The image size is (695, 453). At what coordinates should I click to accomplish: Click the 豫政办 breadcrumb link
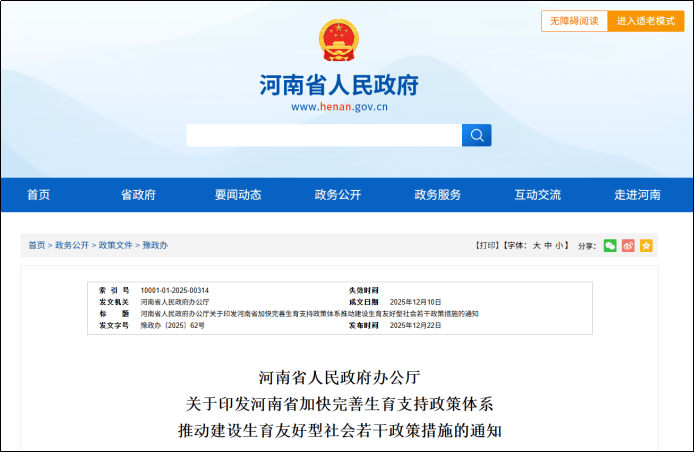pyautogui.click(x=155, y=245)
